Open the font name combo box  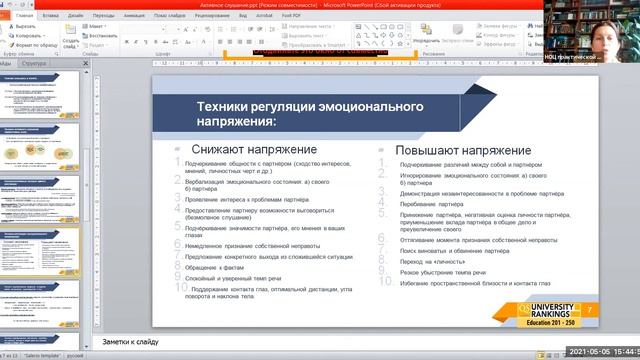pos(143,29)
